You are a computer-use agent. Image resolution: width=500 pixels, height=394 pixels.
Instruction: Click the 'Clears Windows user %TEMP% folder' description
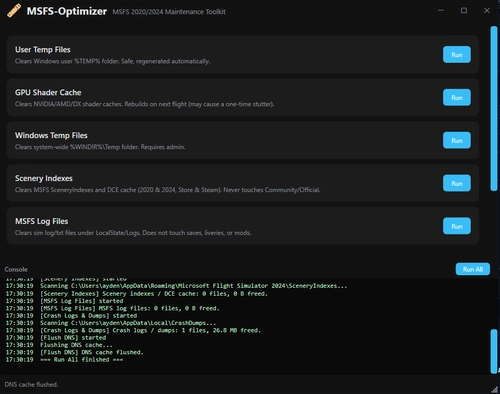(x=112, y=61)
